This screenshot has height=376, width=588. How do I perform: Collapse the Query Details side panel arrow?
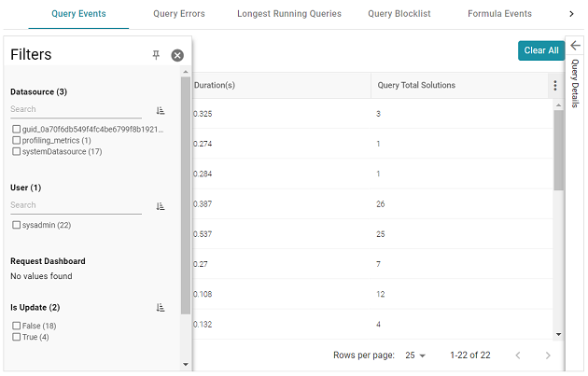click(575, 46)
